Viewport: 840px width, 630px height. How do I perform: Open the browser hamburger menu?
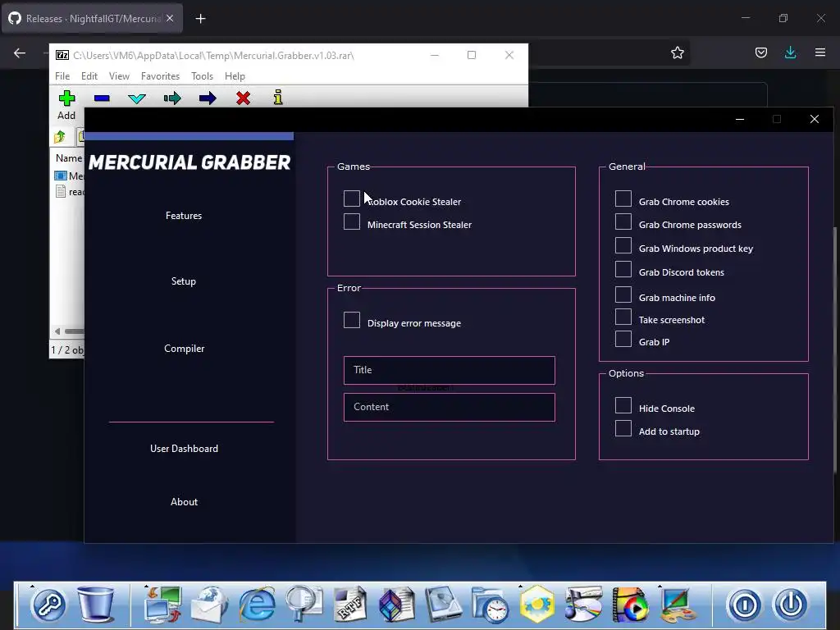point(820,52)
